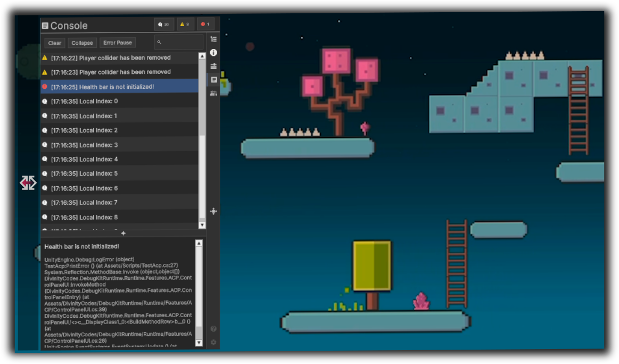Click the move panel cross-arrows icon
619x364 pixels.
point(213,211)
